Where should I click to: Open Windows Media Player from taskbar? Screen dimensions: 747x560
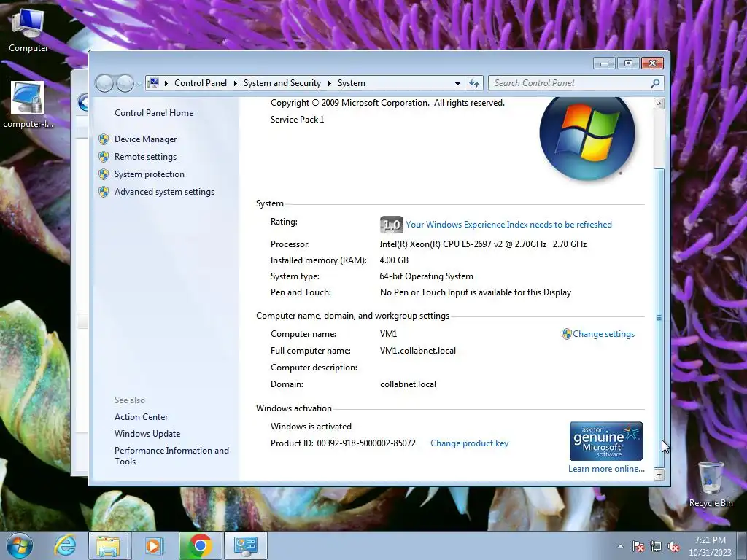coord(153,545)
